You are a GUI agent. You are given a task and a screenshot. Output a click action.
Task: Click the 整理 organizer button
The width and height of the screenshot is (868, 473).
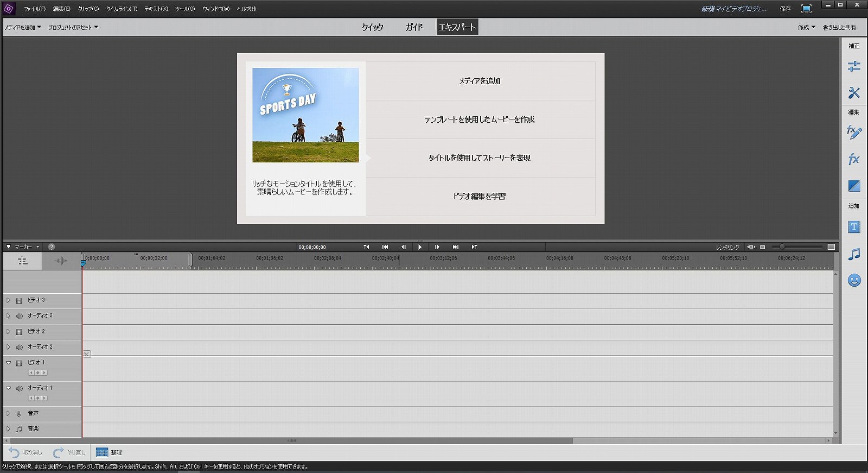point(108,452)
